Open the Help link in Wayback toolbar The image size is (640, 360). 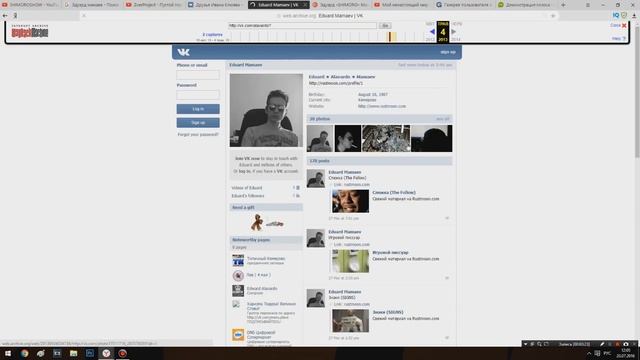click(x=618, y=38)
